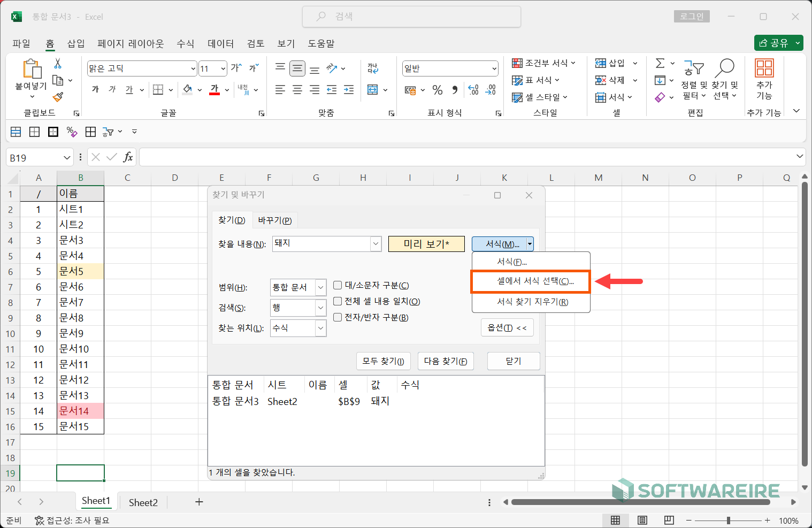
Task: Choose 셀에서 서식 선택 menu item
Action: tap(531, 281)
